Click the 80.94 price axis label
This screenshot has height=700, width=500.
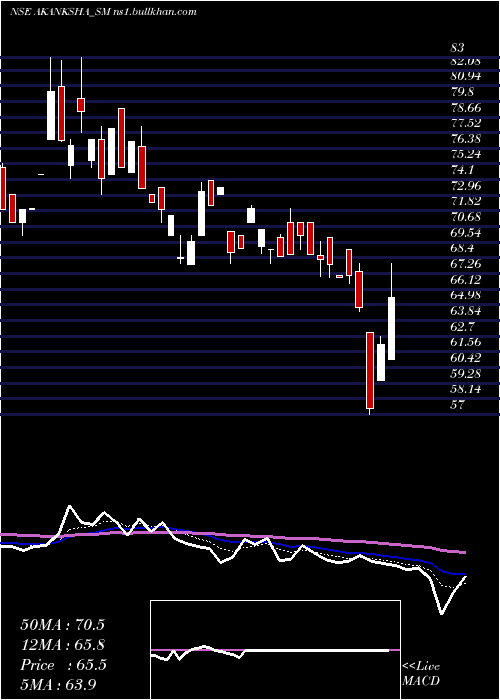[466, 76]
